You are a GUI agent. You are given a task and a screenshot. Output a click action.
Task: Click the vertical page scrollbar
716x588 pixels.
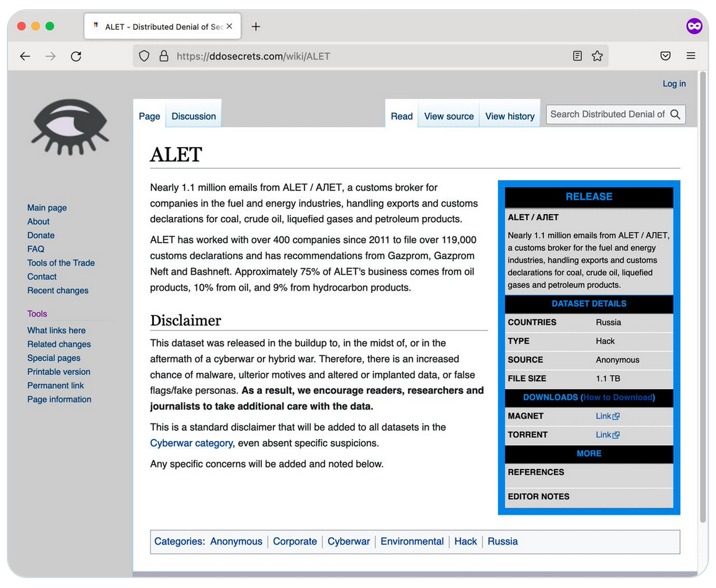[x=703, y=296]
